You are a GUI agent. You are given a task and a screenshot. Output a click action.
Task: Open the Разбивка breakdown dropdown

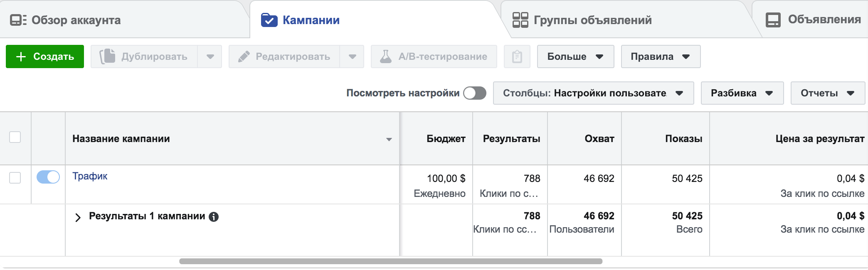click(742, 93)
